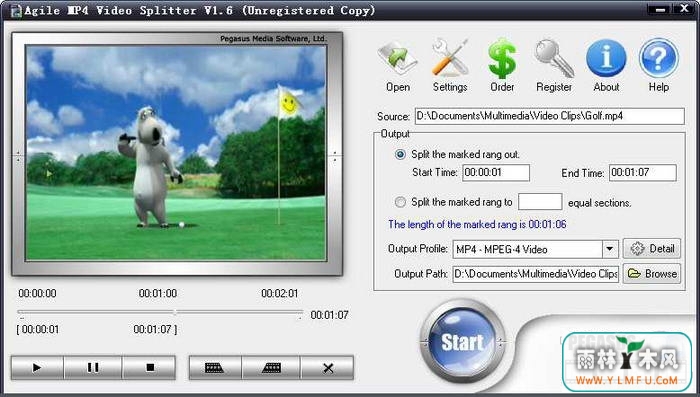700x397 pixels.
Task: Click the range start marker [ 00:00:01
Action: pyautogui.click(x=38, y=330)
